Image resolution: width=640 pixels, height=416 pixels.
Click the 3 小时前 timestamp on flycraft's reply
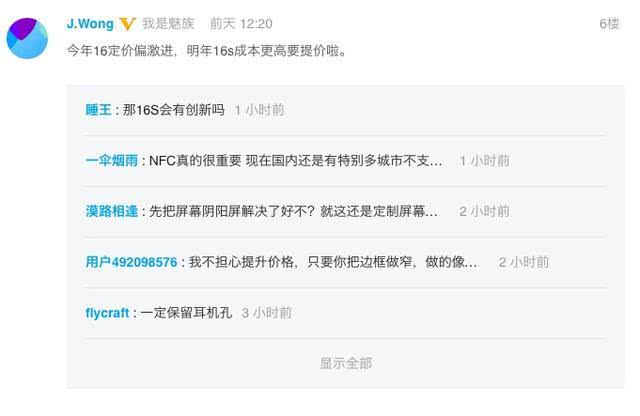coord(267,313)
